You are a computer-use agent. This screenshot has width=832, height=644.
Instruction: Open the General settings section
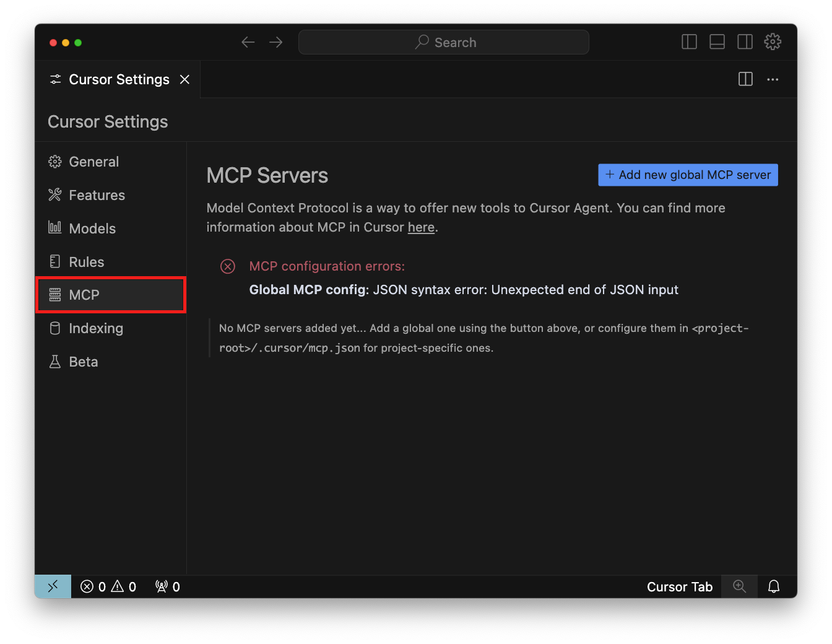(111, 162)
